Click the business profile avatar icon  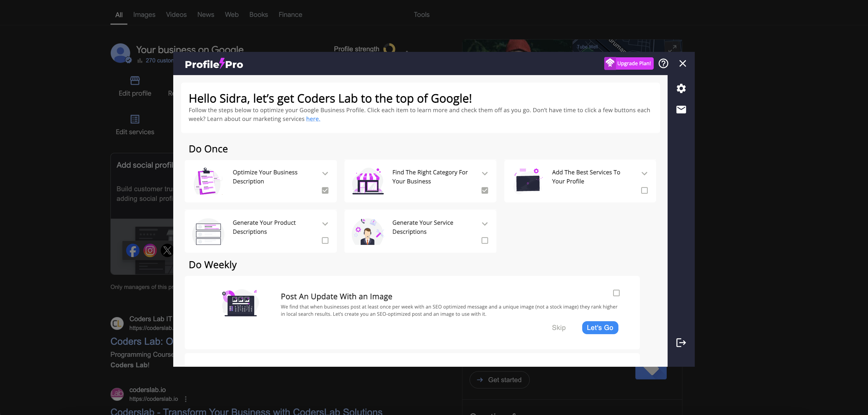pos(120,53)
